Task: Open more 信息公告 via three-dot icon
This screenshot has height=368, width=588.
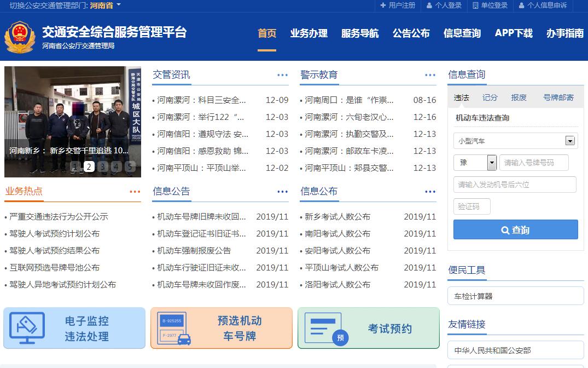Action: 282,192
